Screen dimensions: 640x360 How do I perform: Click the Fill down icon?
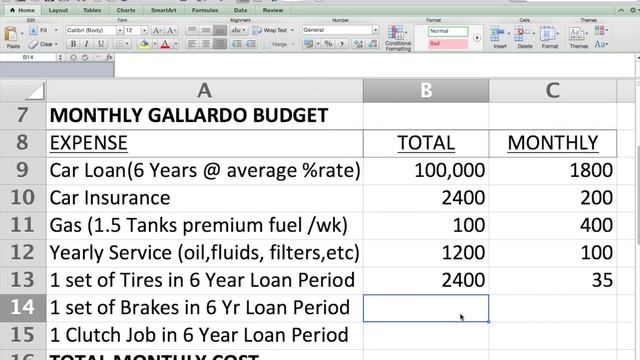click(x=33, y=30)
